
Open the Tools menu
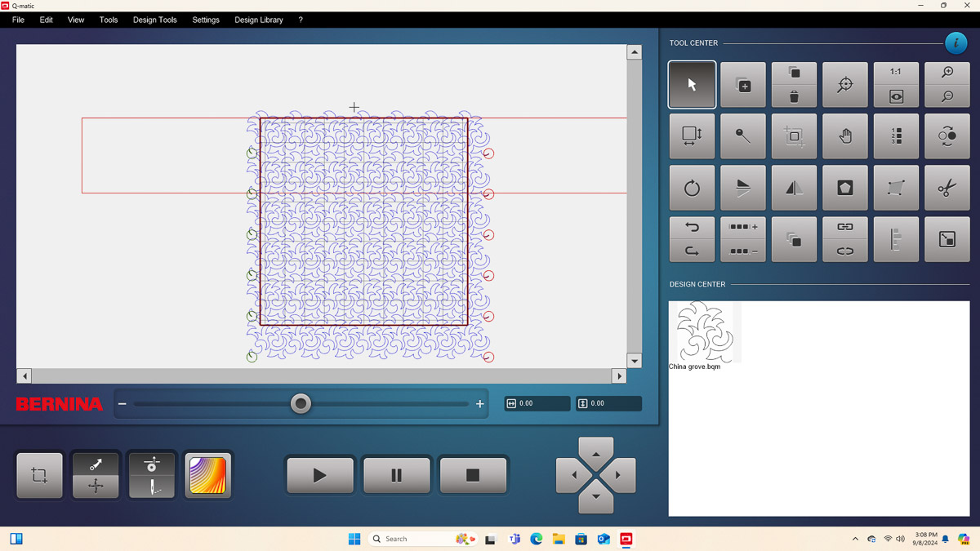click(x=109, y=20)
